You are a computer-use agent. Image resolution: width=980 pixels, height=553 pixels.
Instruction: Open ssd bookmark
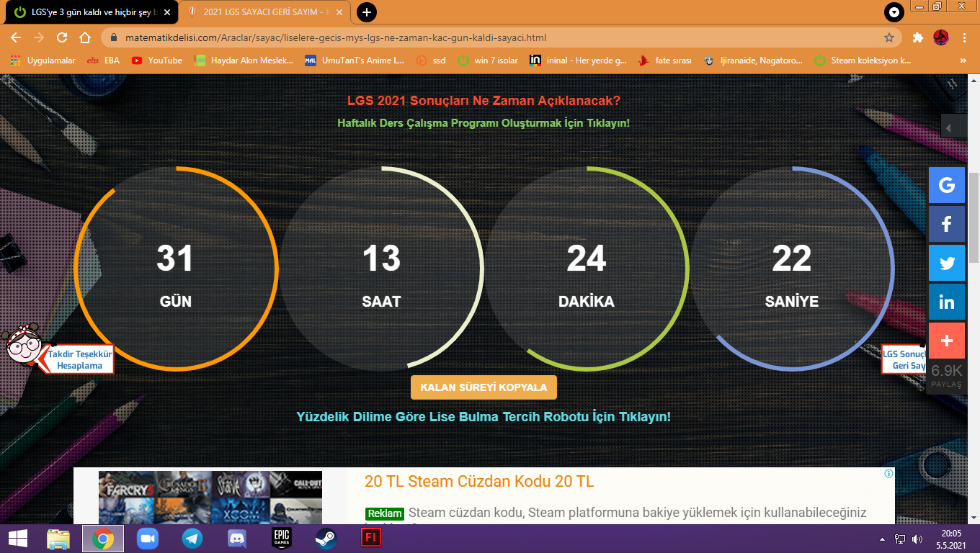click(431, 60)
